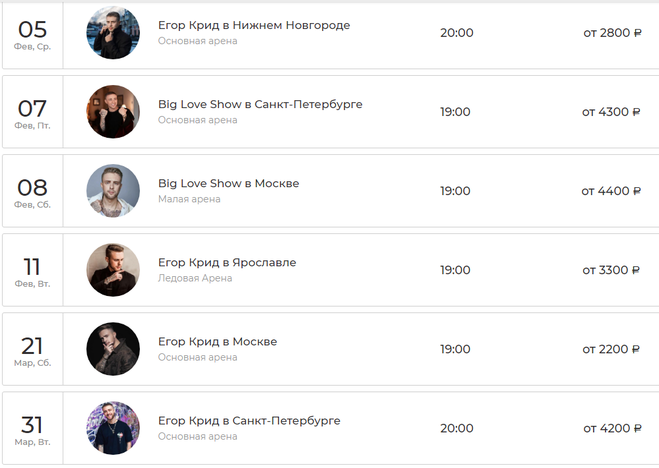Open Егор Крид в Санкт-Петербурге event
The width and height of the screenshot is (659, 468).
point(249,421)
